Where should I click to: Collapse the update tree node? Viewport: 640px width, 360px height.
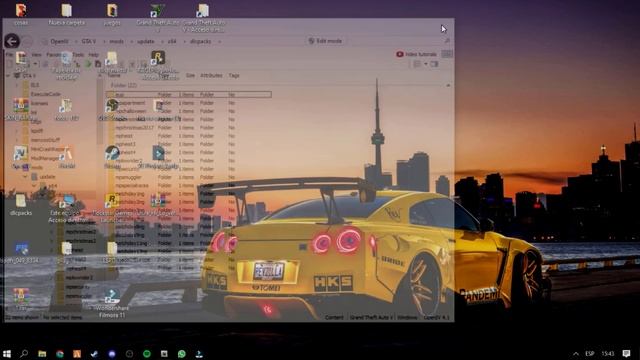point(25,177)
